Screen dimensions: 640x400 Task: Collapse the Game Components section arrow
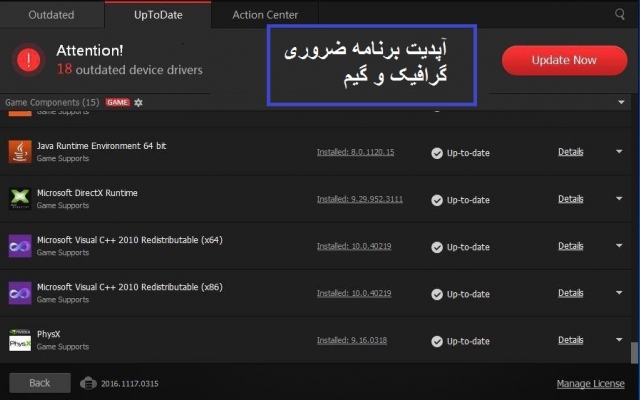(x=621, y=102)
